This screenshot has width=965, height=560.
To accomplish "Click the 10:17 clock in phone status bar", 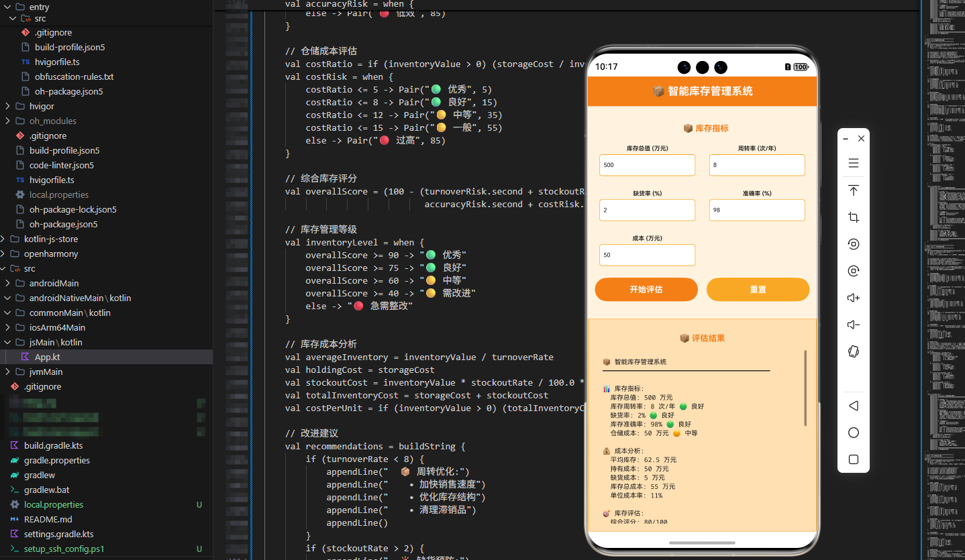I will tap(606, 67).
